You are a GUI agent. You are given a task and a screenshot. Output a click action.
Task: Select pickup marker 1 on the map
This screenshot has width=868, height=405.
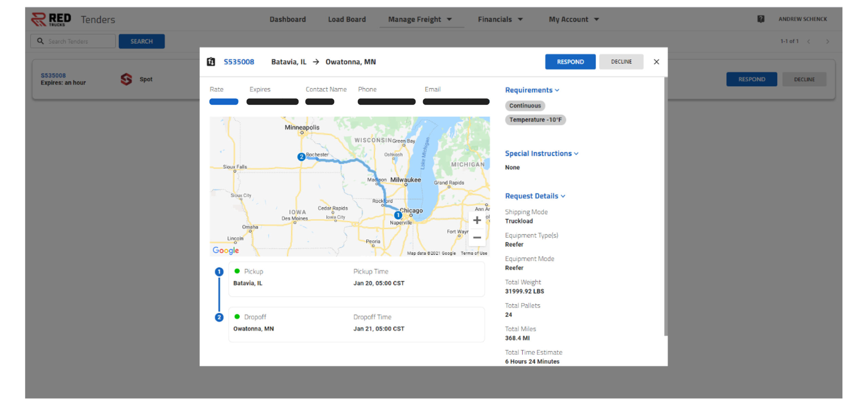[x=398, y=215]
